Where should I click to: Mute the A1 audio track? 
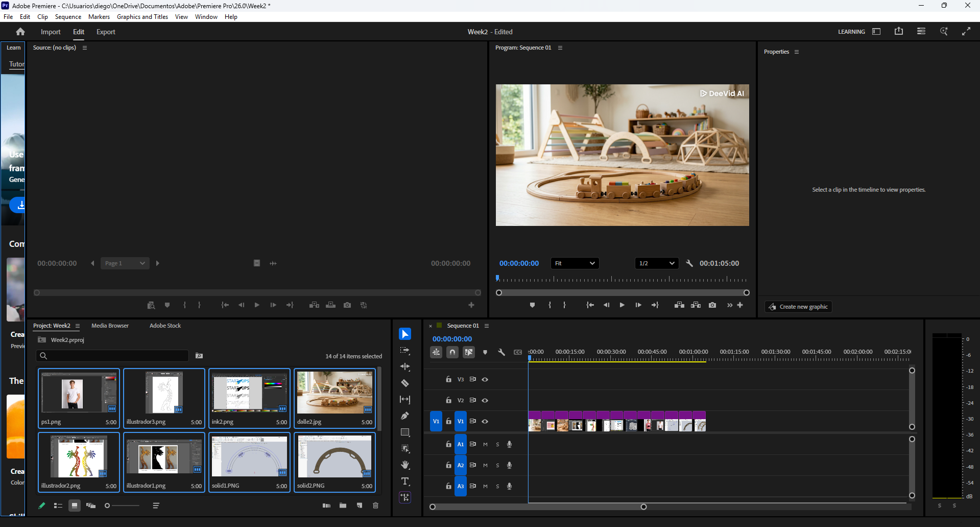coord(485,444)
